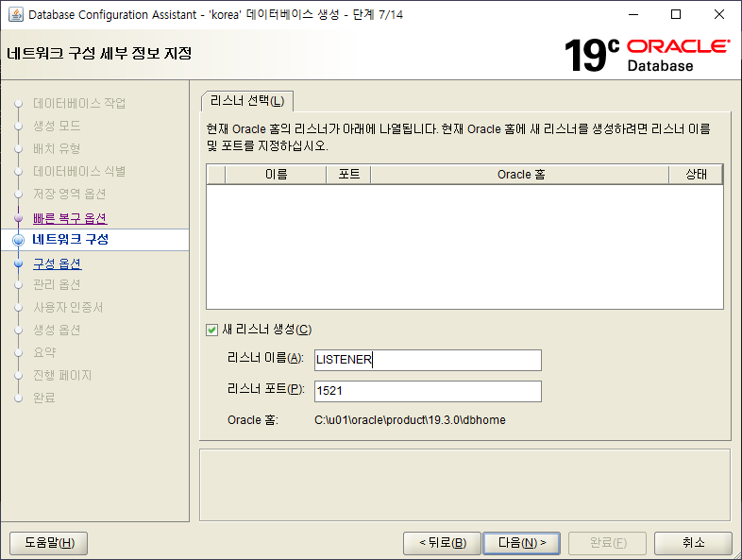This screenshot has width=742, height=560.
Task: Click the 배치 유형 step
Action: pyautogui.click(x=57, y=148)
